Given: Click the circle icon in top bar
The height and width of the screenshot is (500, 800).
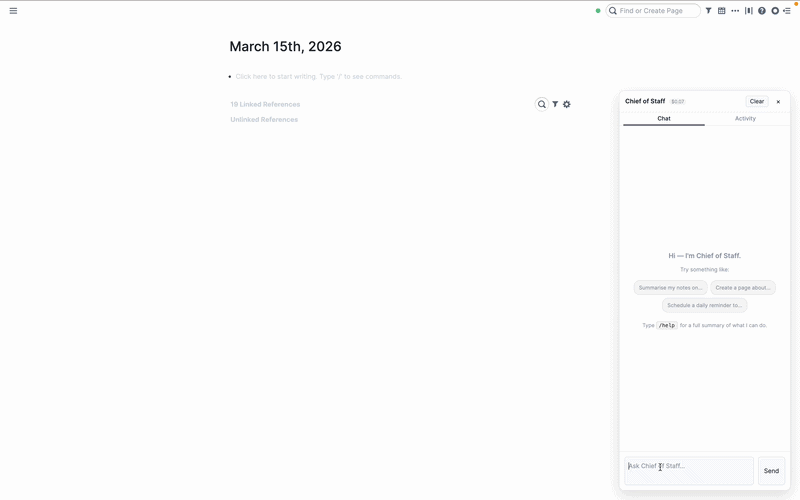Looking at the screenshot, I should (775, 11).
